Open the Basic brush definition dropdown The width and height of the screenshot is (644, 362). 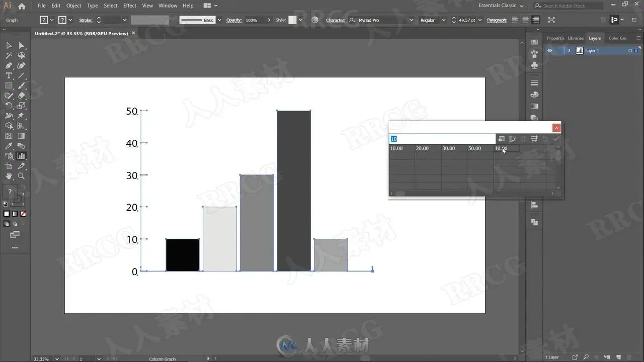click(219, 20)
